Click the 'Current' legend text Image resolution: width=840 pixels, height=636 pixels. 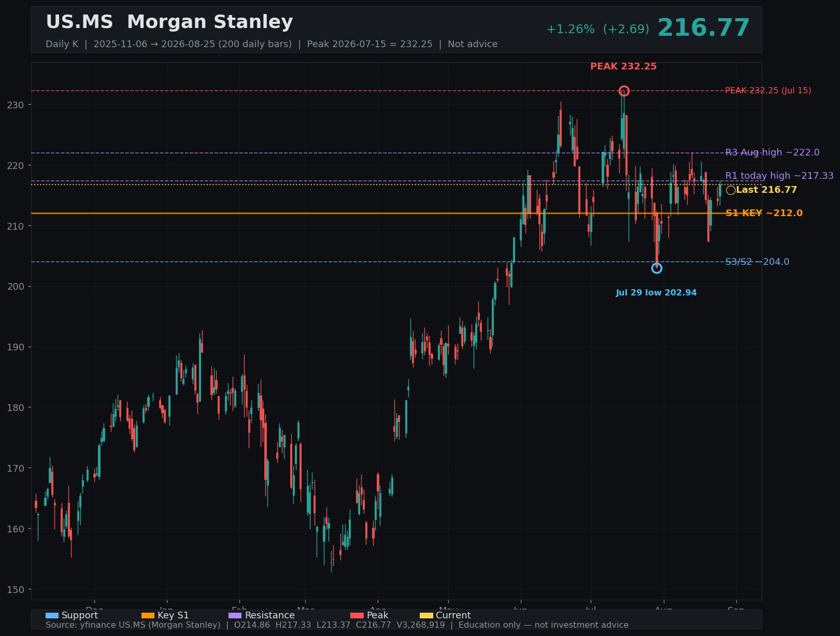point(453,615)
